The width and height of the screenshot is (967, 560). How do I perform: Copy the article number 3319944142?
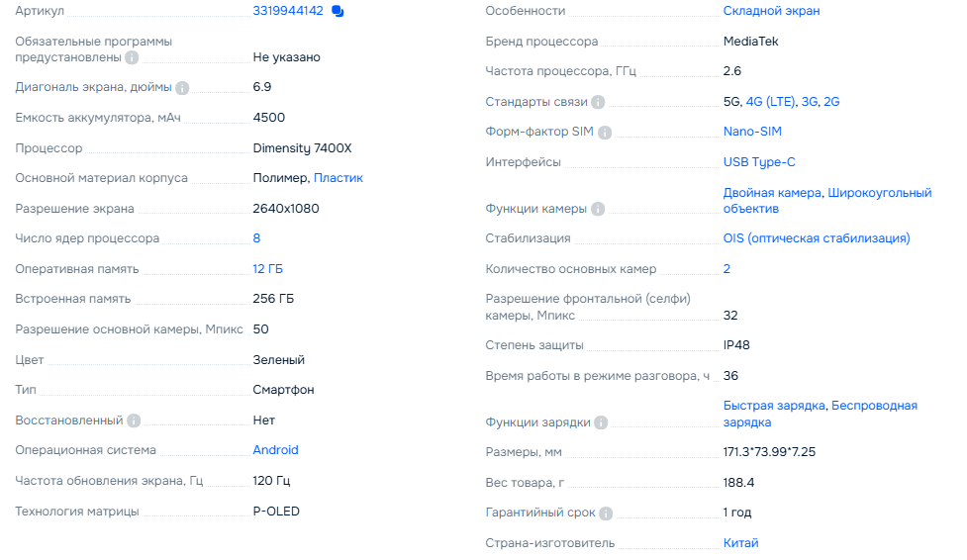coord(338,11)
